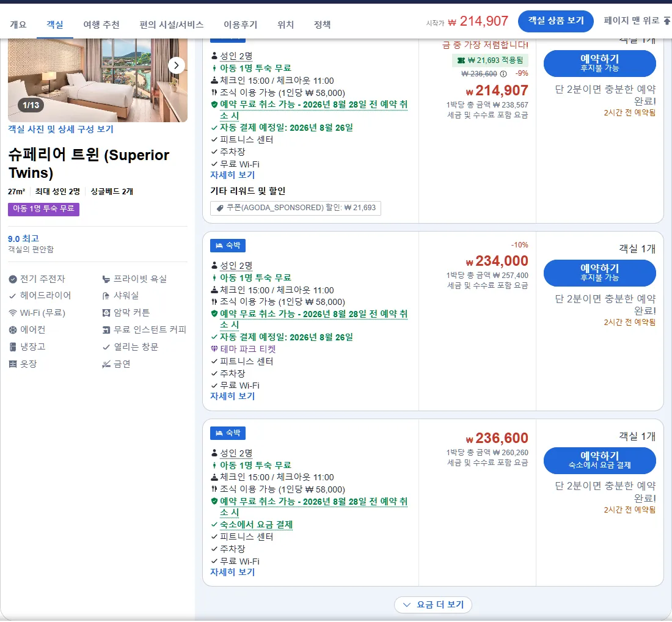Click the ₩214,907 starting price in header

tap(478, 21)
